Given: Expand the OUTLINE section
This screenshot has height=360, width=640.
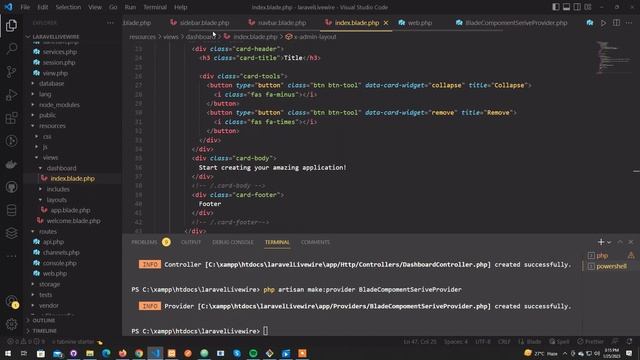Looking at the screenshot, I should tap(44, 320).
